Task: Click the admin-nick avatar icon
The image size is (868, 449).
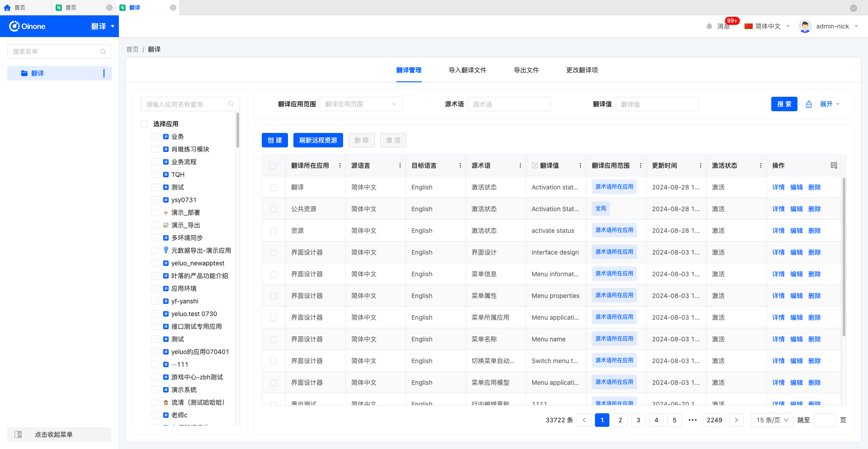Action: coord(805,26)
